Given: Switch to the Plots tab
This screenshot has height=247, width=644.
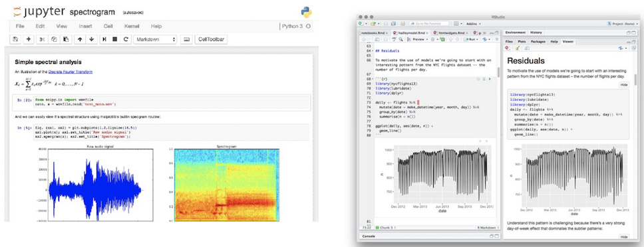Looking at the screenshot, I should click(x=522, y=41).
